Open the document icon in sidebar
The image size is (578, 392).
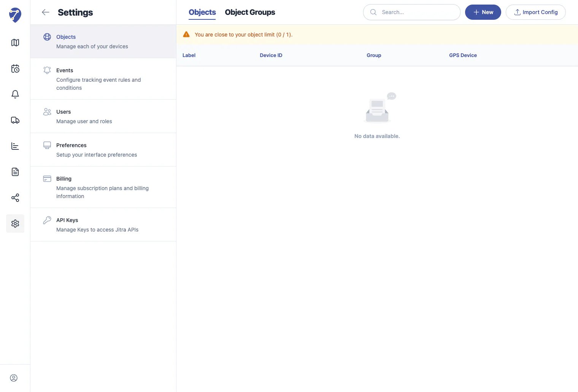pyautogui.click(x=15, y=172)
